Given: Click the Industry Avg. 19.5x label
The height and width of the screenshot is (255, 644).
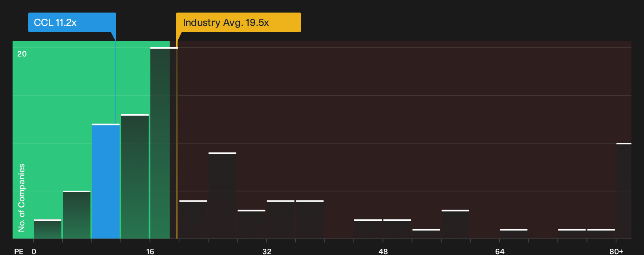Looking at the screenshot, I should tap(238, 22).
